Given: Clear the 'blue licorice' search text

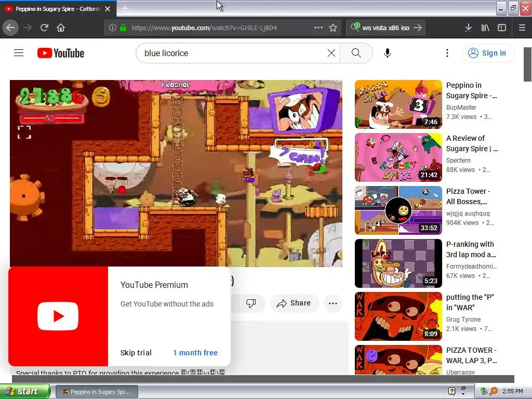Looking at the screenshot, I should pos(331,53).
